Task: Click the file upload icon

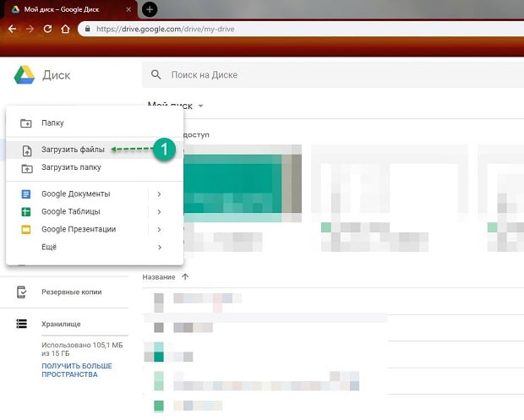Action: tap(27, 150)
